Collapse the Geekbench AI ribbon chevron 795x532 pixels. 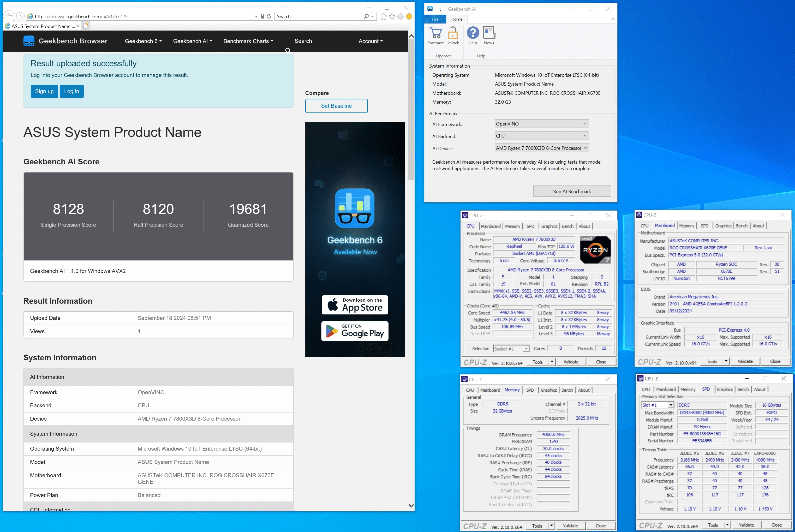coord(613,19)
